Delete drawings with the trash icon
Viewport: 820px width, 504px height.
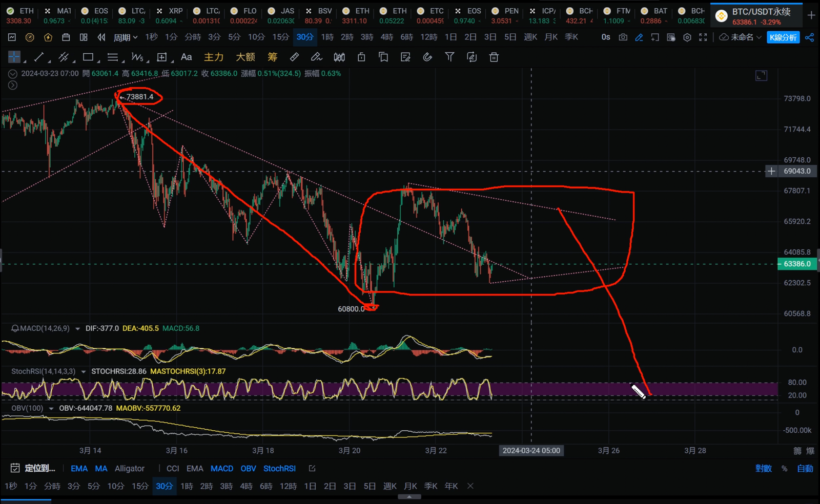coord(494,57)
